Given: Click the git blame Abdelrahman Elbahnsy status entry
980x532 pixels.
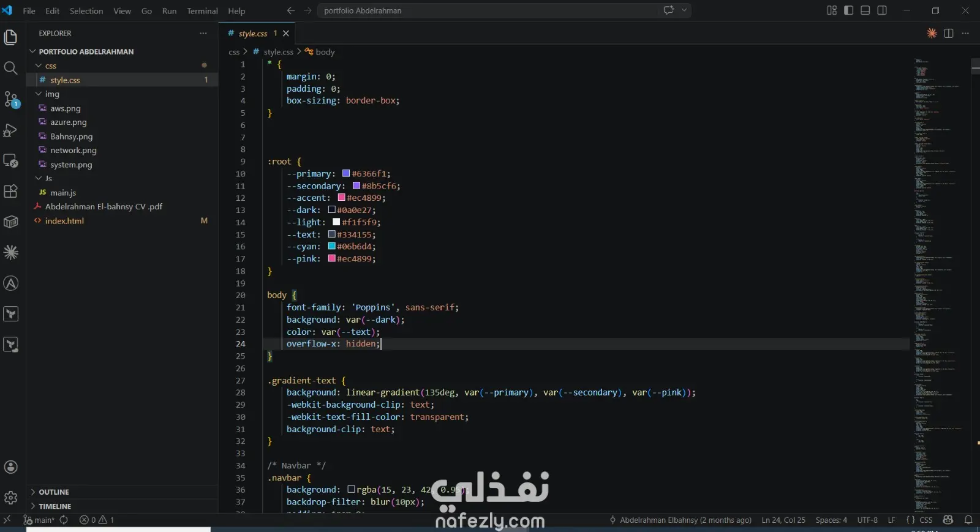Looking at the screenshot, I should tap(680, 520).
